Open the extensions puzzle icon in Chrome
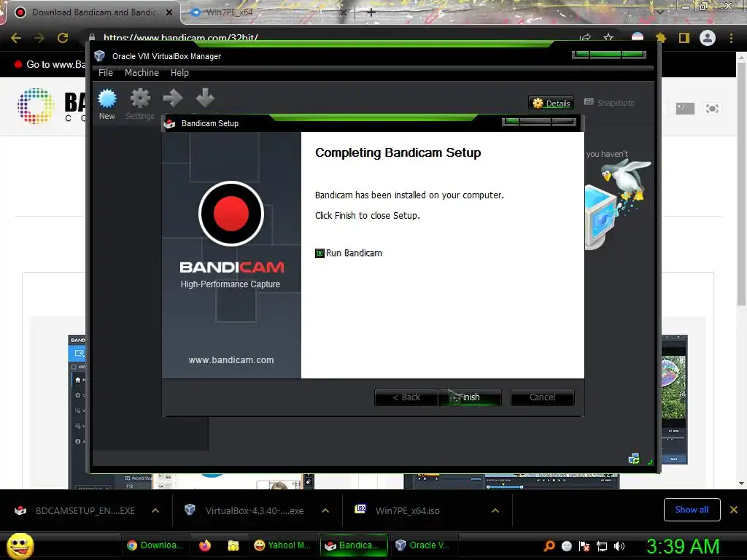The width and height of the screenshot is (747, 560). 661,38
